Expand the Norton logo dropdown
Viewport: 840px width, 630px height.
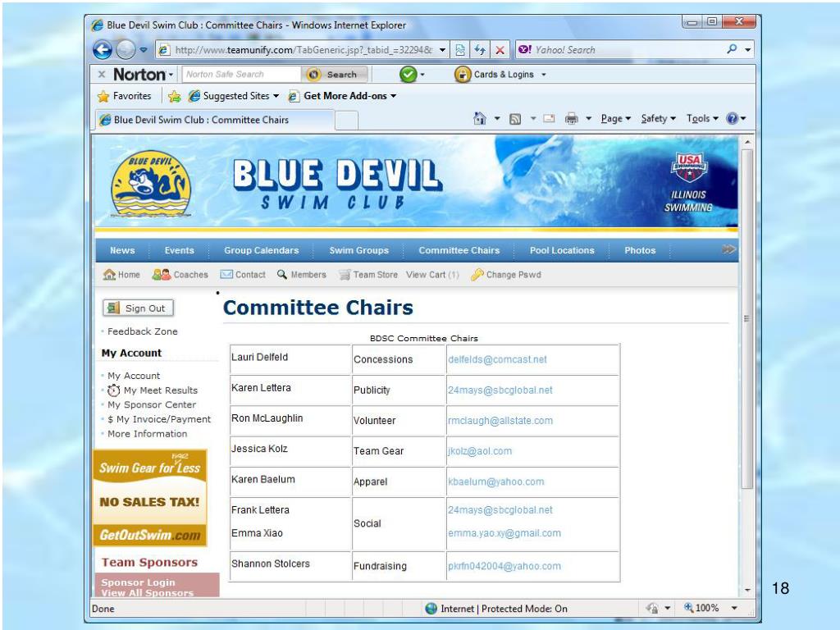pos(171,75)
